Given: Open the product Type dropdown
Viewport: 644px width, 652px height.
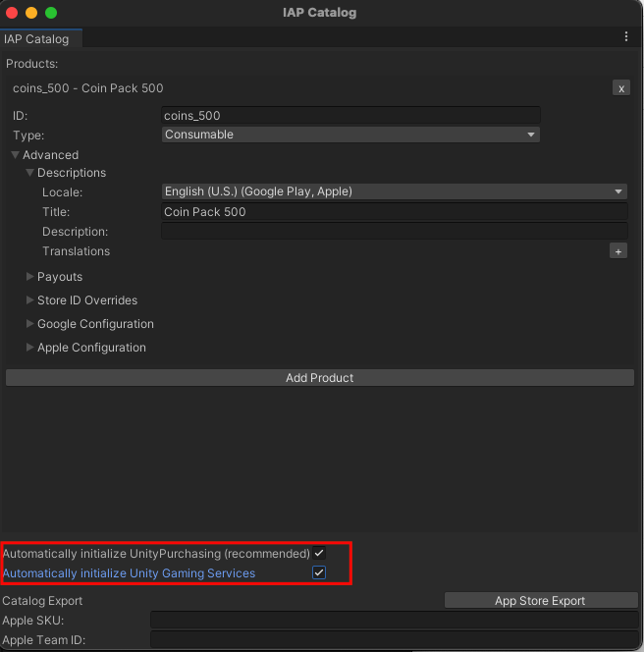Looking at the screenshot, I should (350, 135).
